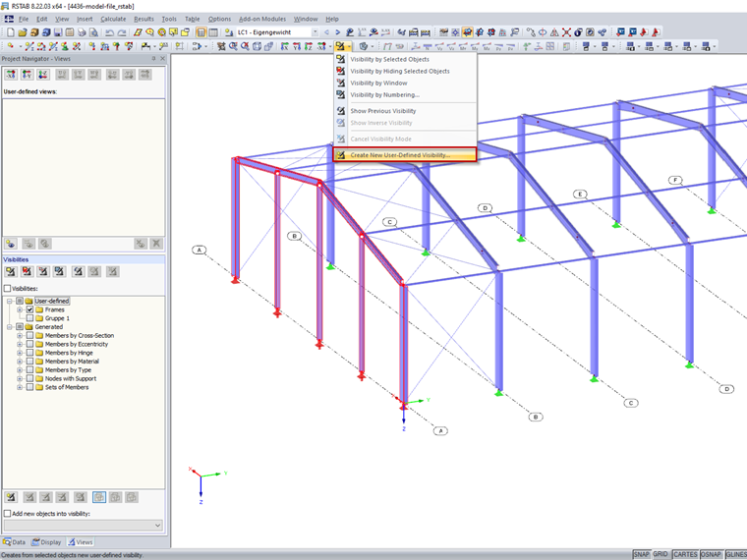
Task: Expand Members by Type tree node
Action: click(20, 370)
